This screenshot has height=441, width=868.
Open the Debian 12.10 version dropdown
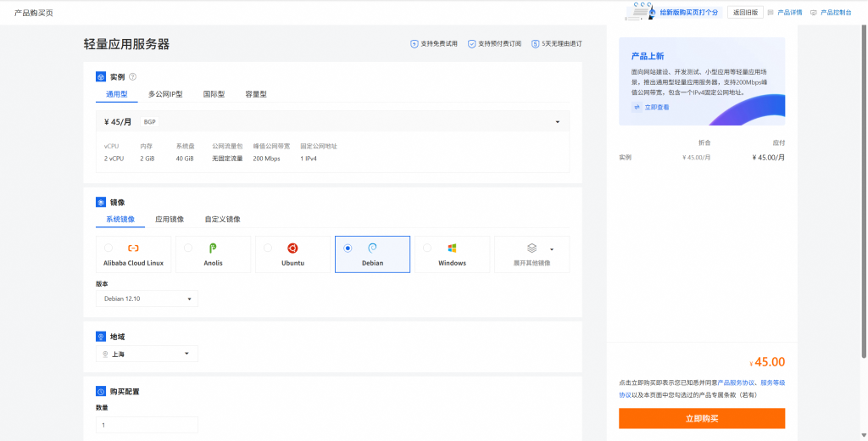pos(147,299)
